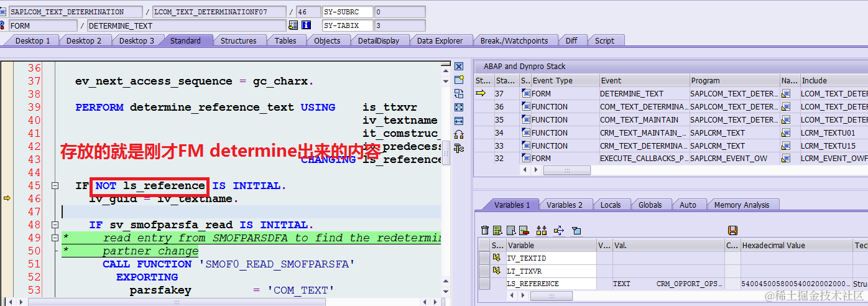Collapse the comment block at line 49
Viewport: 868px width, 306px height.
tap(55, 238)
